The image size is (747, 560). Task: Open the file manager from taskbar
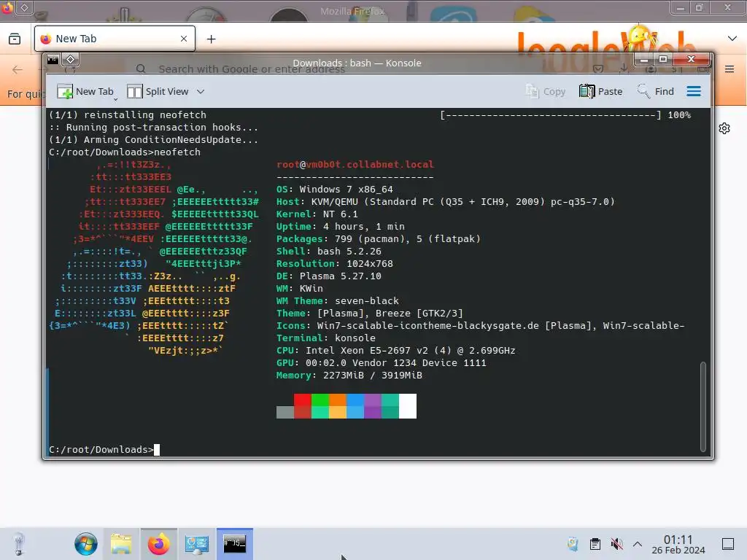pyautogui.click(x=122, y=543)
